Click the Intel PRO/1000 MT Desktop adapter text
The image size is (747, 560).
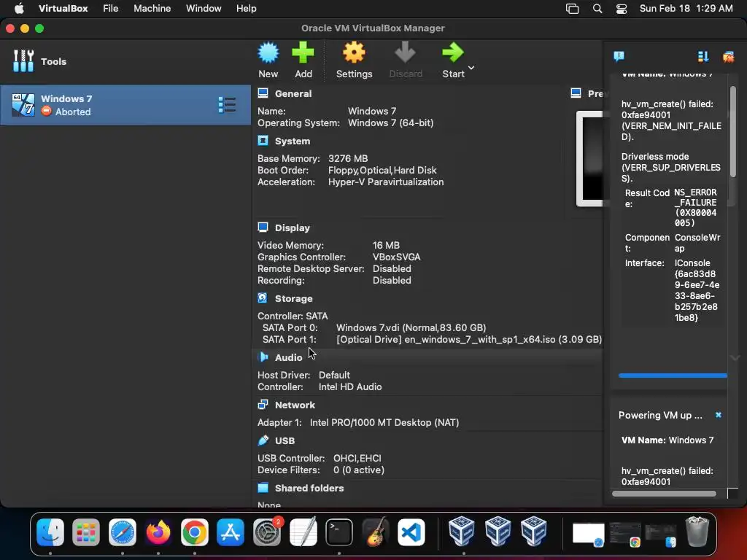pyautogui.click(x=384, y=422)
